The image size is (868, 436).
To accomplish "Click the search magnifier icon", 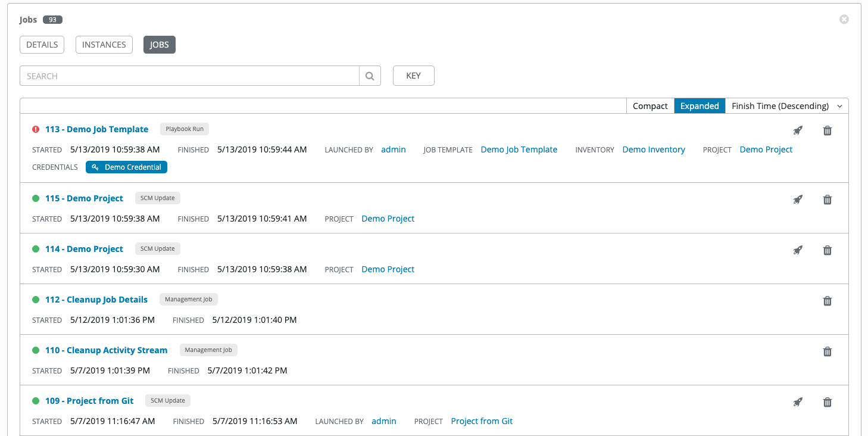I will [x=370, y=76].
